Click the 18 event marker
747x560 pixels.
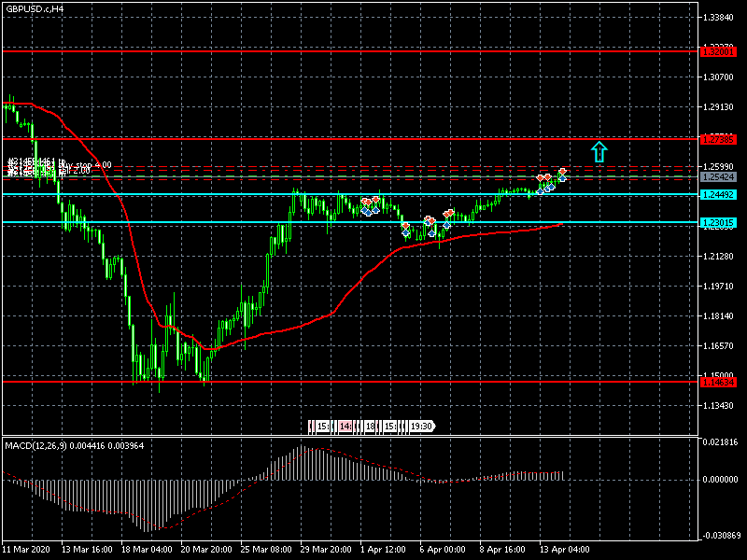tap(371, 427)
